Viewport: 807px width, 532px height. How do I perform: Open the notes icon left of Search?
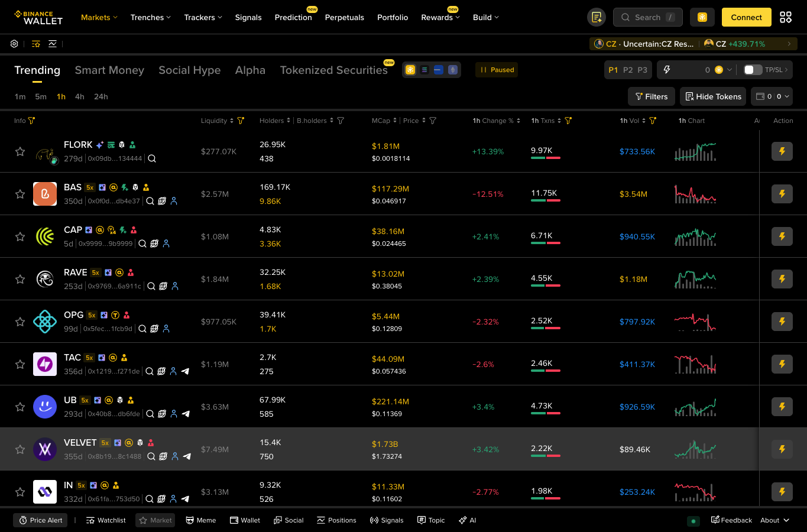597,17
